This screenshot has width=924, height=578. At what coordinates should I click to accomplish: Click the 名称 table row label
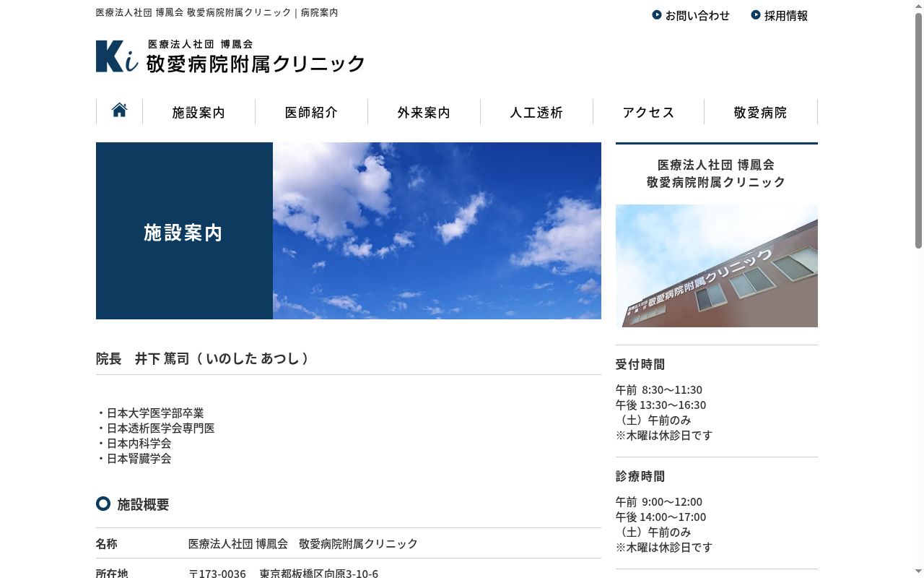[x=107, y=543]
